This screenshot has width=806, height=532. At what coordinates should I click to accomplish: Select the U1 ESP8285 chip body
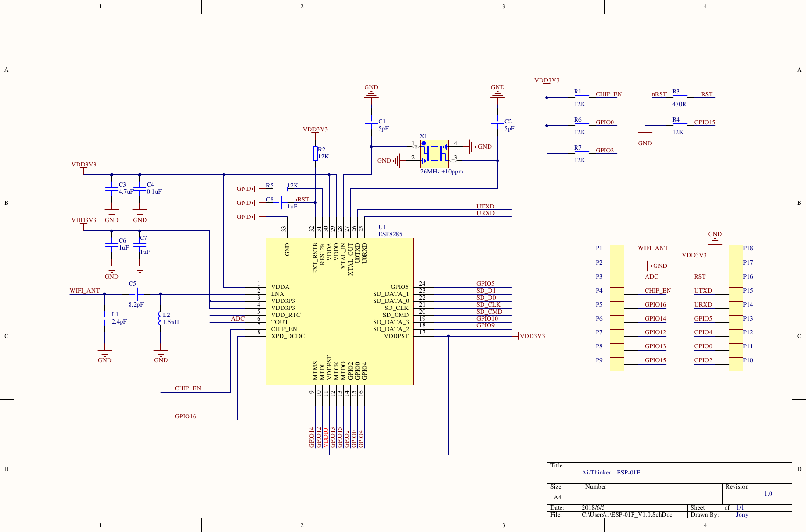(340, 312)
